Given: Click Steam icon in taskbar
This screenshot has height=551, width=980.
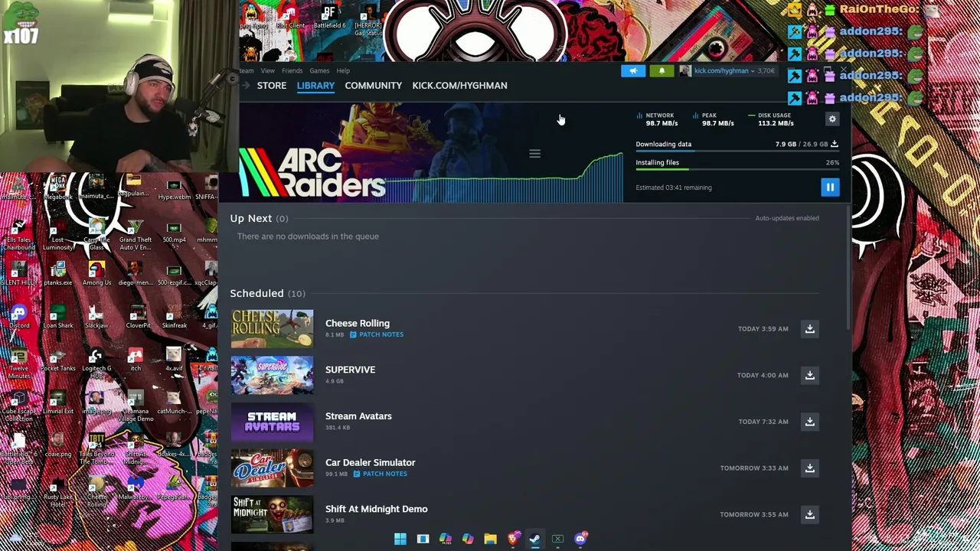Looking at the screenshot, I should (535, 539).
